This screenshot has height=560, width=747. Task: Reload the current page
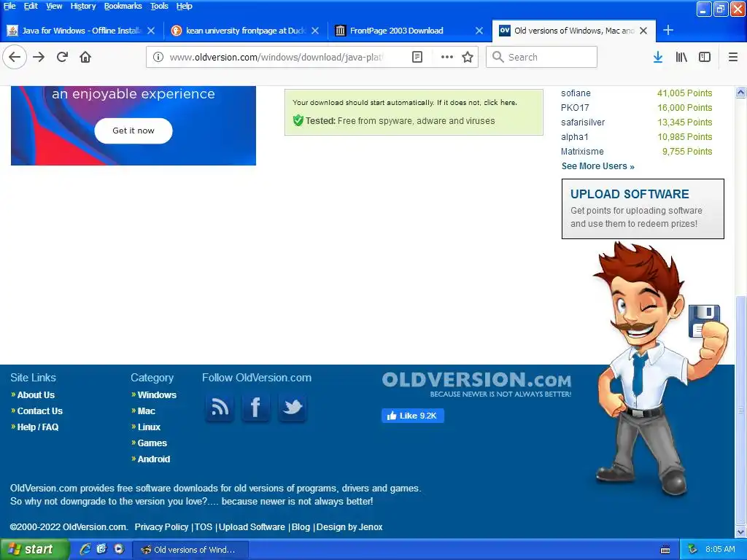pyautogui.click(x=63, y=57)
